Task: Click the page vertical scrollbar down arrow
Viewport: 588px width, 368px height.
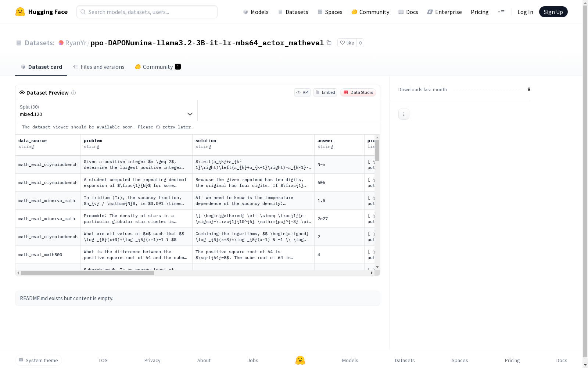Action: 585,365
